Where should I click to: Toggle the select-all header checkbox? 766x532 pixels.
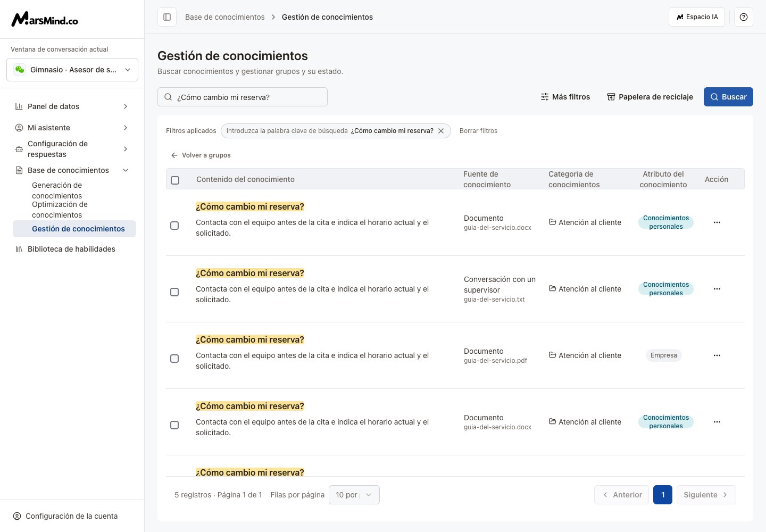[x=175, y=180]
